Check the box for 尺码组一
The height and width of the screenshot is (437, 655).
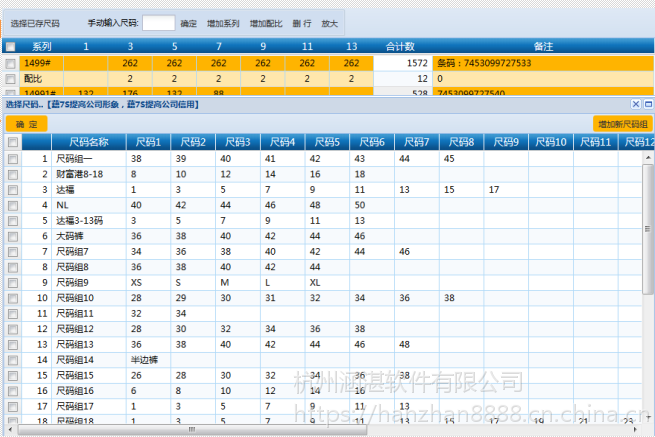[13, 159]
